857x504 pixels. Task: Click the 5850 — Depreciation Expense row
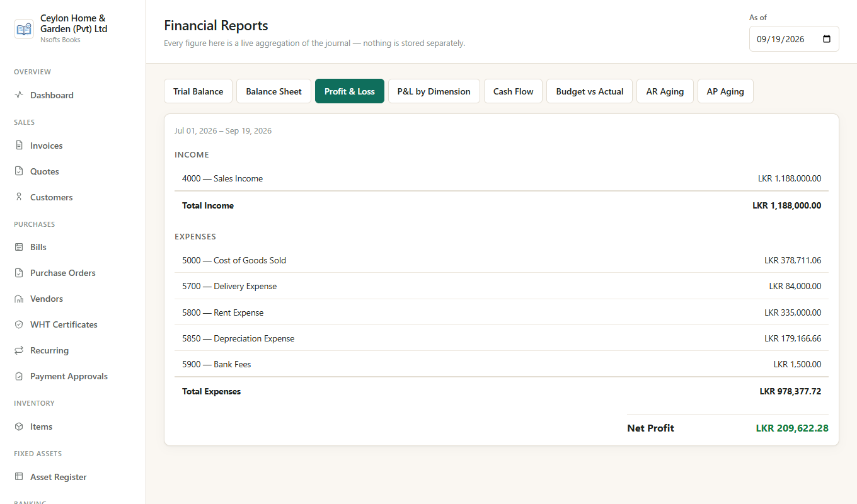502,338
